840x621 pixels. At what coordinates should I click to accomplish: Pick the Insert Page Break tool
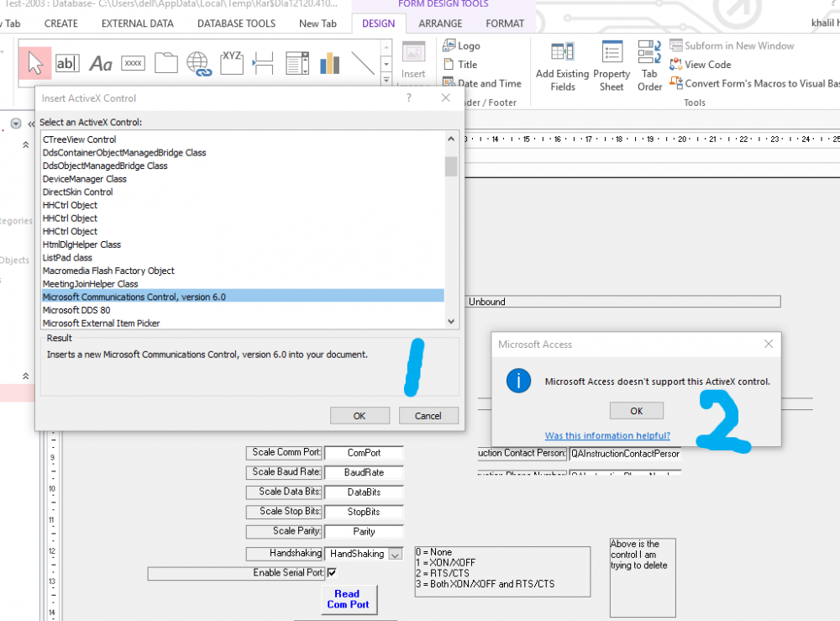coord(263,63)
